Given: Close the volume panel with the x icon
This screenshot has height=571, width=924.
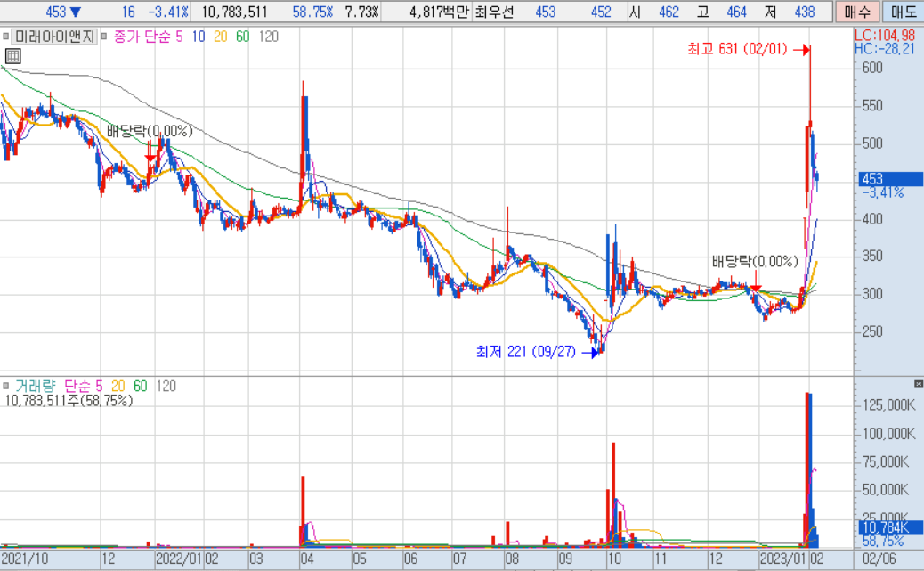Looking at the screenshot, I should (x=918, y=384).
